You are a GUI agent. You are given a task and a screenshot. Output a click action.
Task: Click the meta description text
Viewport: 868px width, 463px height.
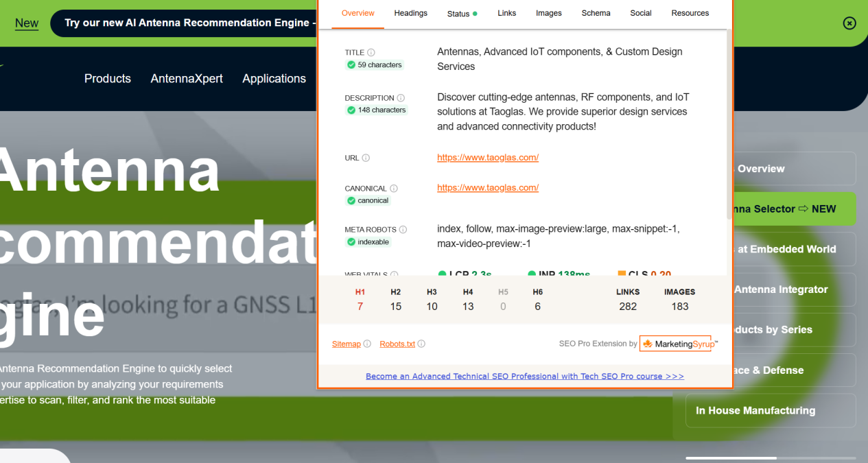click(x=563, y=112)
